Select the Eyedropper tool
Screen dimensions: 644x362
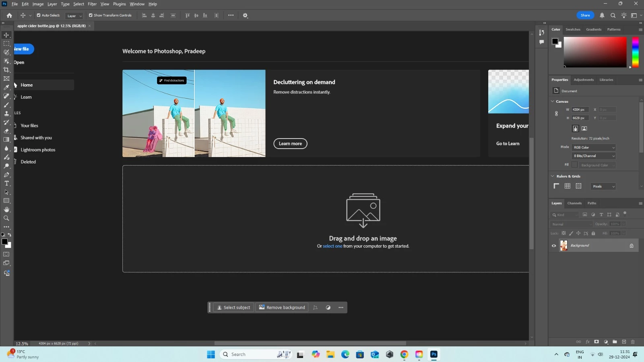[6, 87]
